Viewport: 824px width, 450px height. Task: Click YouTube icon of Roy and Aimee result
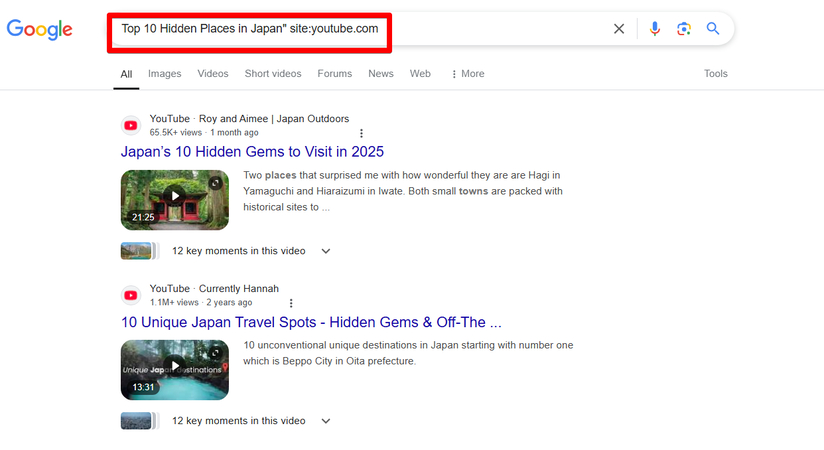(x=131, y=126)
